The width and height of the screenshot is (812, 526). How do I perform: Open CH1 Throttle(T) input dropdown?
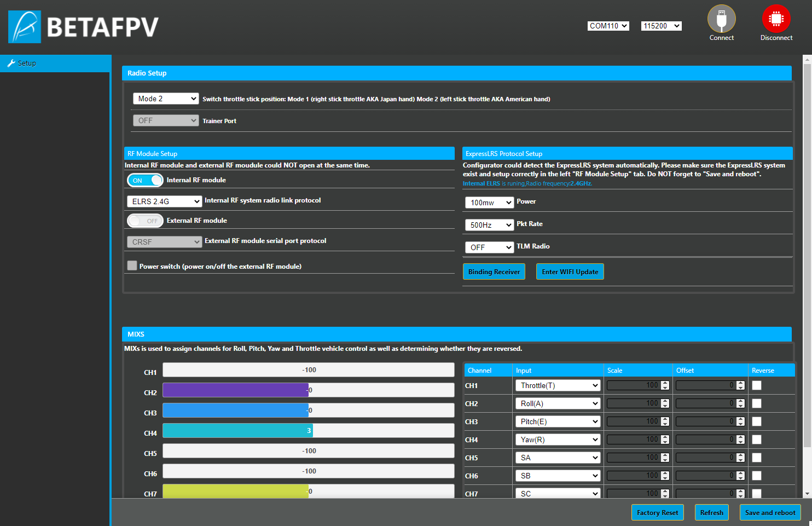pos(558,385)
